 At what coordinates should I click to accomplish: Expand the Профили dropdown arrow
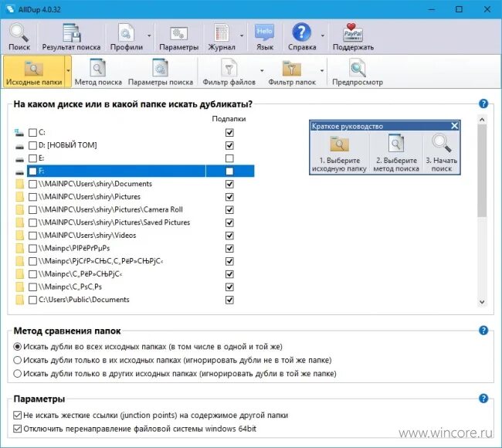click(x=149, y=36)
